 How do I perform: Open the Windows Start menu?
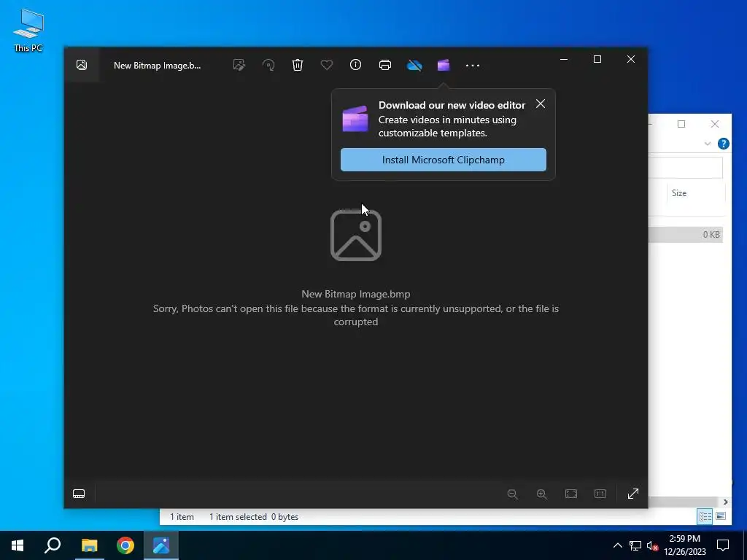click(18, 545)
